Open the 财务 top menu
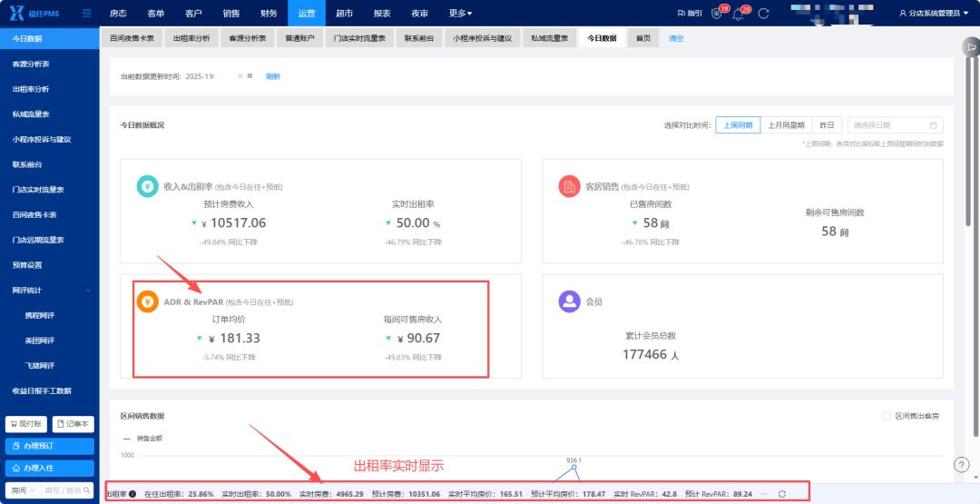Screen dimensions: 980x504 tap(269, 13)
